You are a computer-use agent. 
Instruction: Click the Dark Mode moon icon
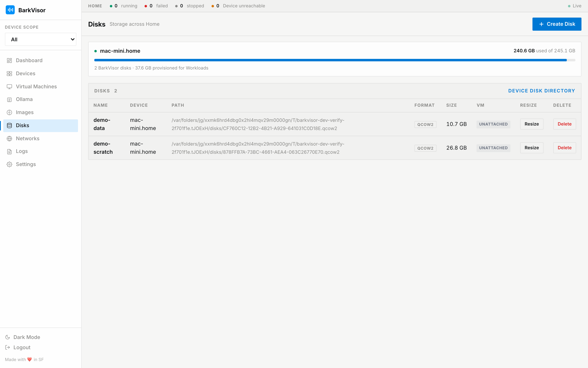click(8, 337)
